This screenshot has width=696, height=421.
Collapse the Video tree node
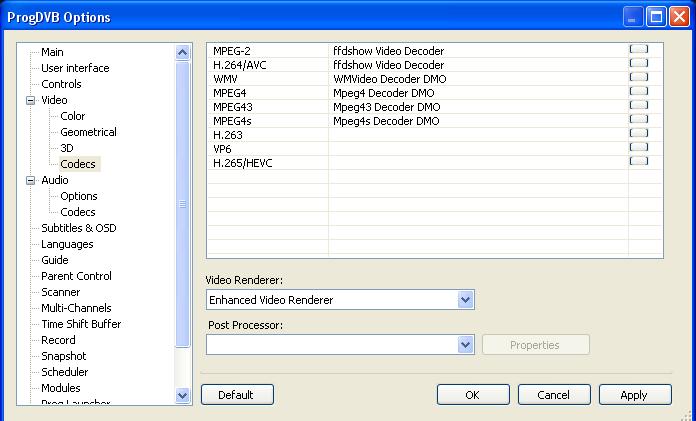click(x=31, y=100)
